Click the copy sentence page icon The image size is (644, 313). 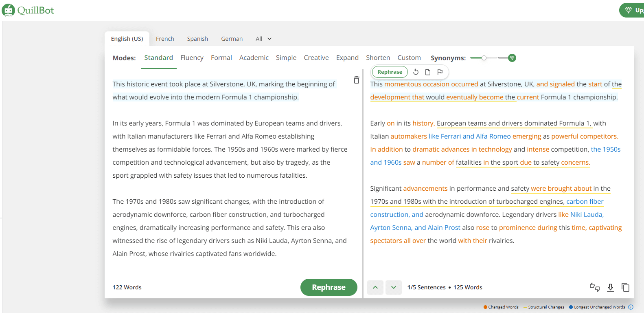(x=427, y=72)
